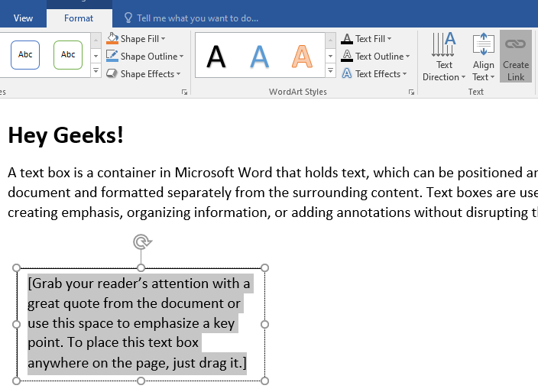Click the right-middle text box resize handle
The width and height of the screenshot is (538, 392).
pyautogui.click(x=264, y=324)
